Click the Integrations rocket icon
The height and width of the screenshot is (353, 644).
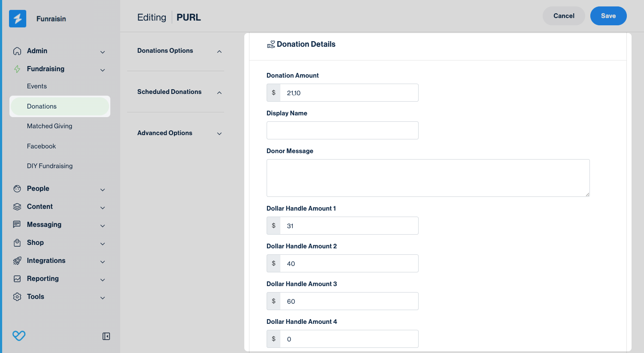17,261
